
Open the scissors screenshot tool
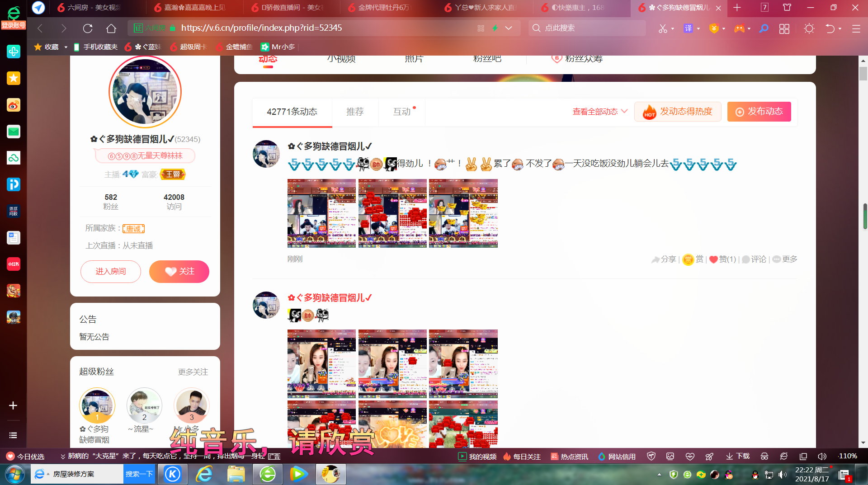[x=663, y=28]
